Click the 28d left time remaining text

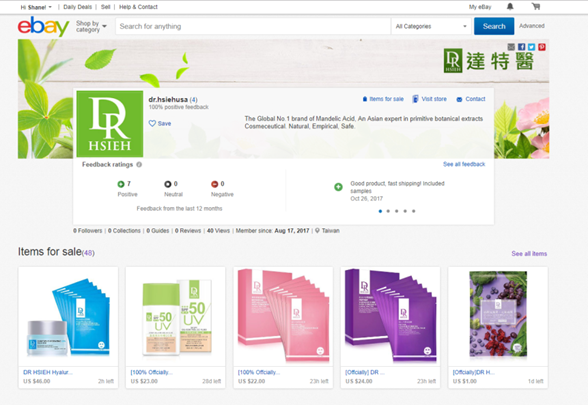[x=212, y=381]
